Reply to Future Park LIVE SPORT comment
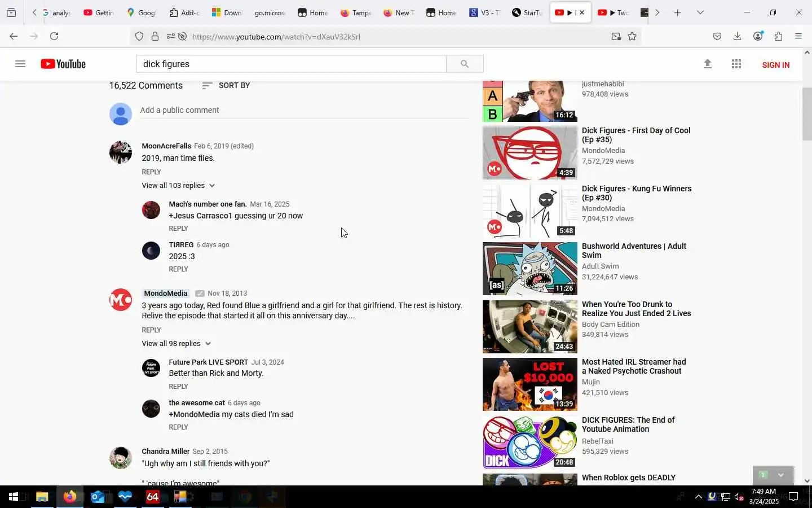This screenshot has width=812, height=508. (178, 386)
